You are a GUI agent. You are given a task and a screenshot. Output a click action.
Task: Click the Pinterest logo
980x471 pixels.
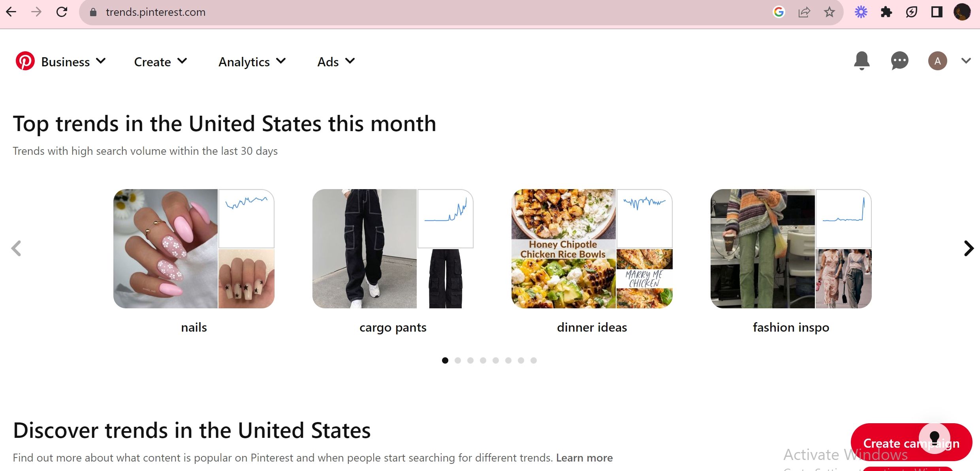click(25, 61)
